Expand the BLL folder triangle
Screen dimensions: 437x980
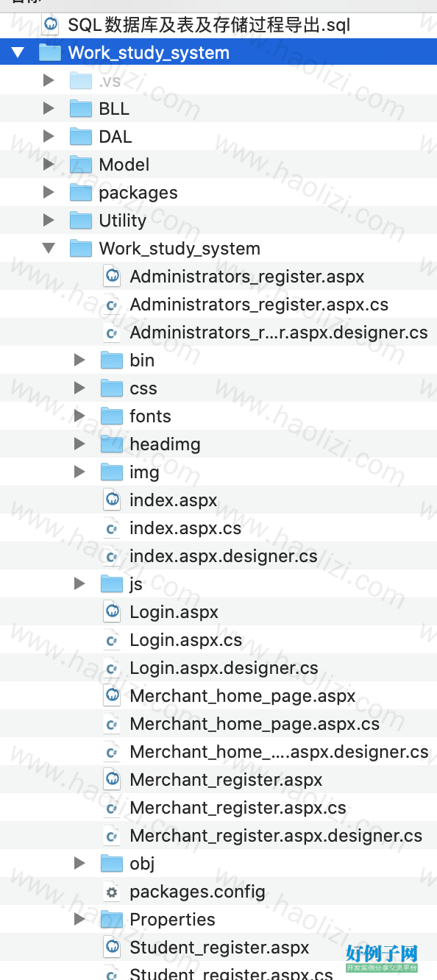(x=49, y=108)
